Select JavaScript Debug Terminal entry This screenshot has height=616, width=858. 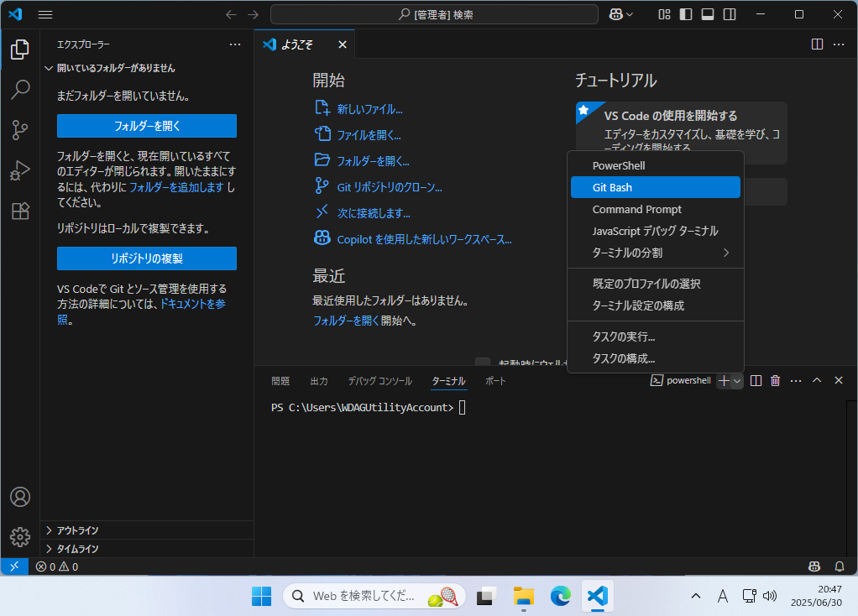point(656,231)
